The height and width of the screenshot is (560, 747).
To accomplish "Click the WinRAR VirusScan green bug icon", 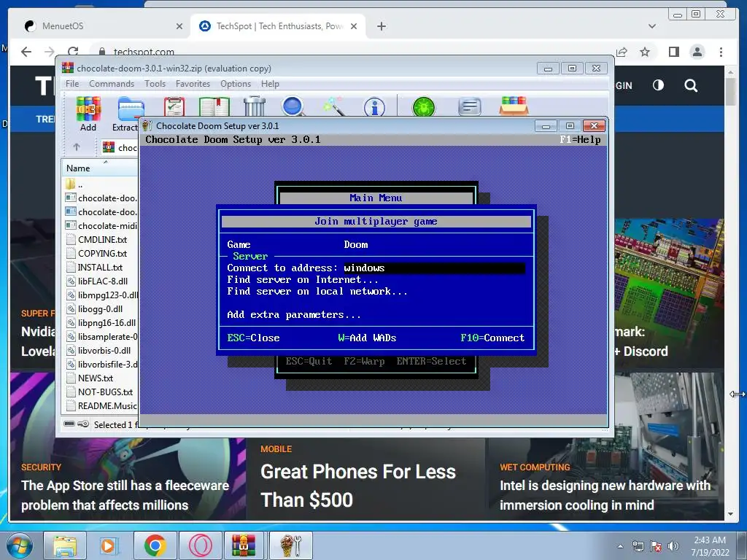I will pyautogui.click(x=424, y=106).
